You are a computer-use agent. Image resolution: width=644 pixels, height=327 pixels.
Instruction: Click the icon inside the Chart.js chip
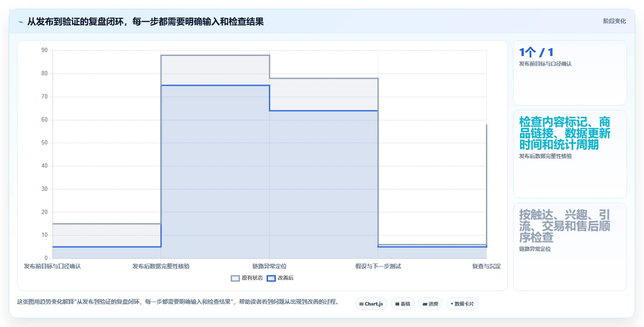click(361, 304)
